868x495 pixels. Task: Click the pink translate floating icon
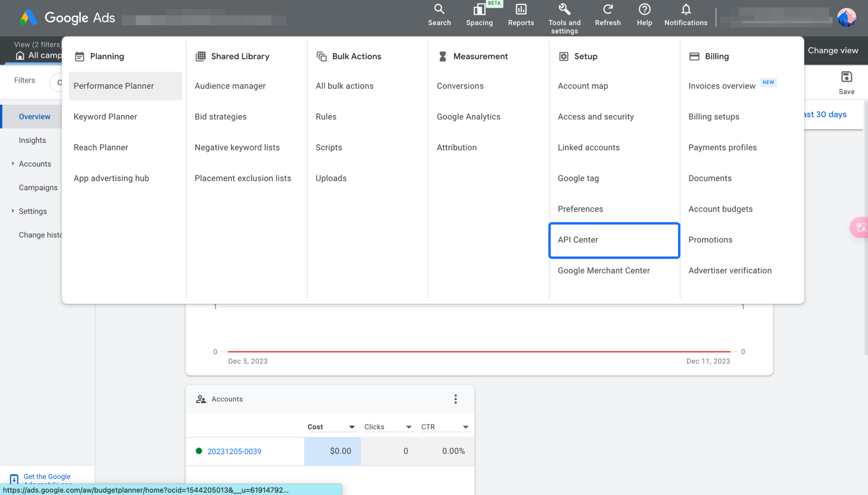859,227
